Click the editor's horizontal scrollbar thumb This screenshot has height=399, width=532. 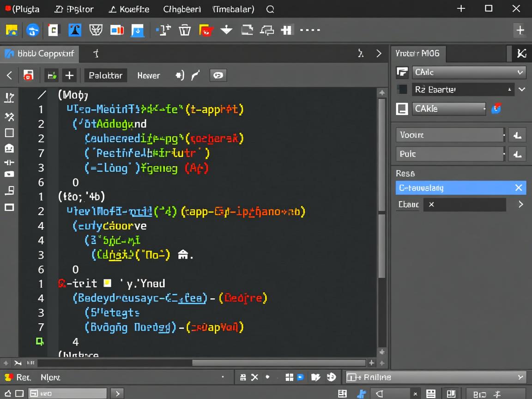(279, 363)
